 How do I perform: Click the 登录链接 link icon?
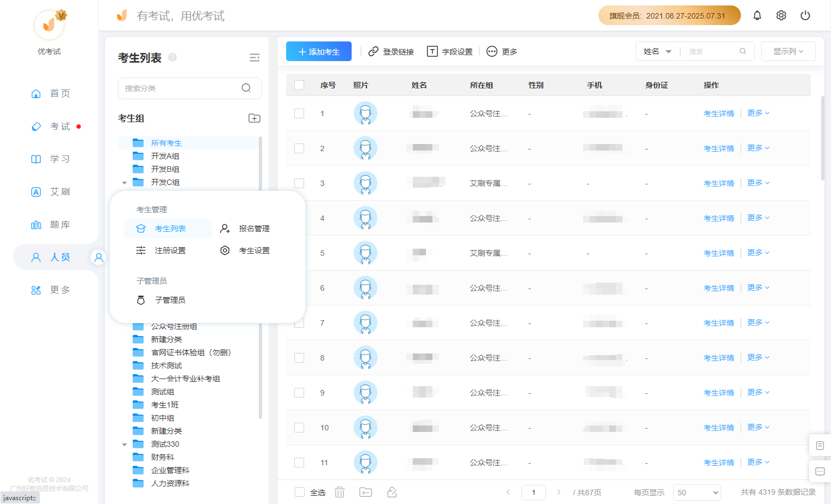coord(373,51)
